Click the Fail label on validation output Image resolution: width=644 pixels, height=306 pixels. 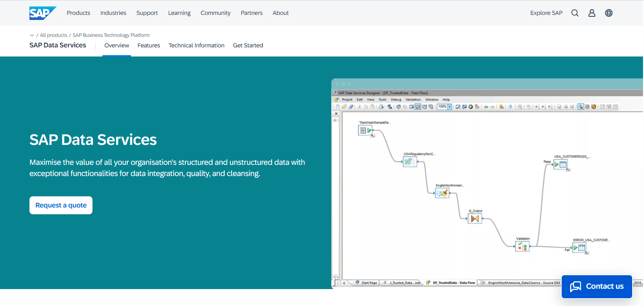(x=567, y=250)
